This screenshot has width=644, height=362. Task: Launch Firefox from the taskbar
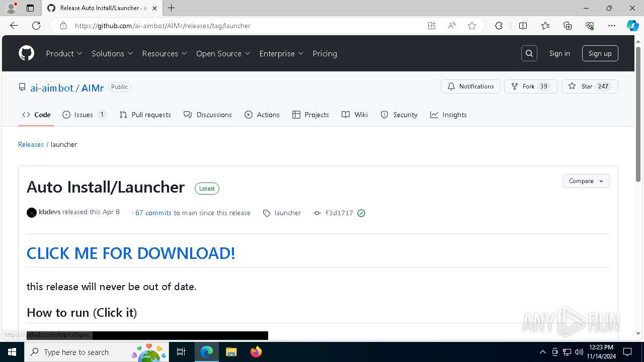click(x=256, y=352)
